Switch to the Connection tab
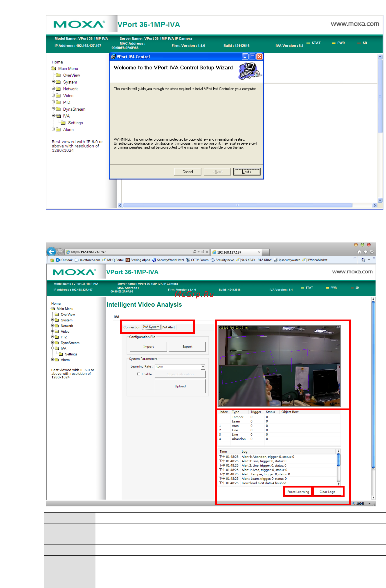 tap(132, 327)
